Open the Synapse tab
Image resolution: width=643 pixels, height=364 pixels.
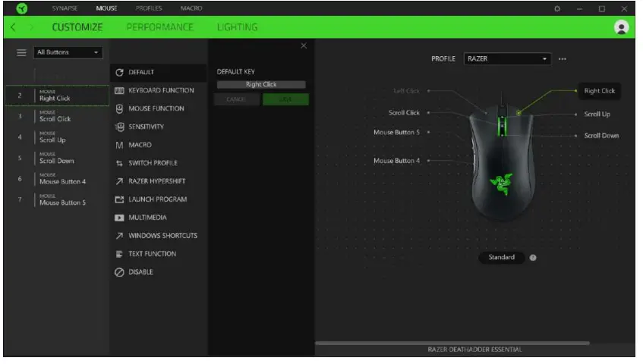tap(65, 8)
